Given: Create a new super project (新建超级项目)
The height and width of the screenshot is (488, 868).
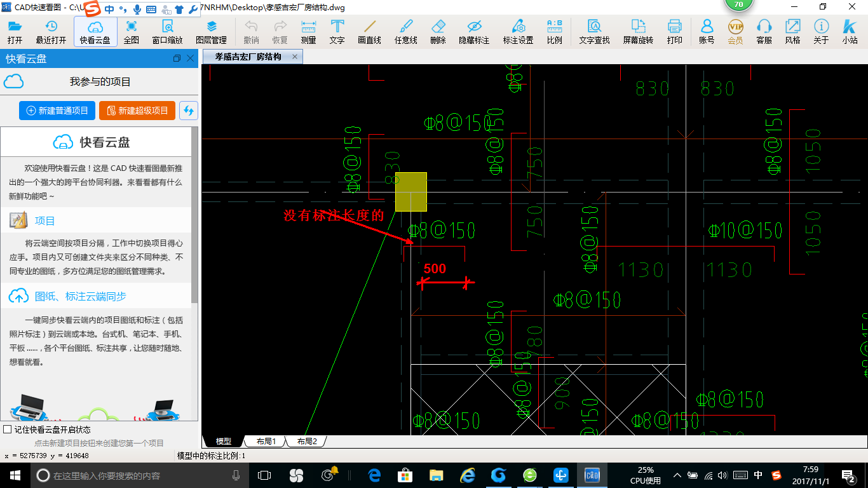Looking at the screenshot, I should coord(137,111).
